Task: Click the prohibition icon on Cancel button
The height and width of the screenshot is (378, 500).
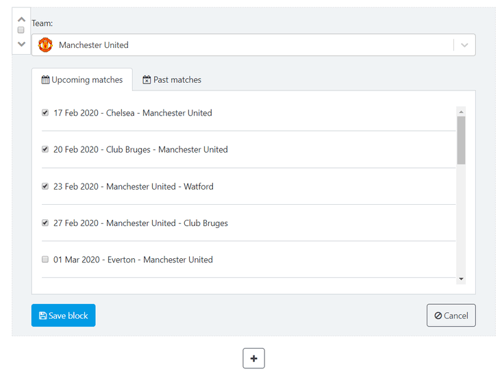Action: (x=438, y=315)
